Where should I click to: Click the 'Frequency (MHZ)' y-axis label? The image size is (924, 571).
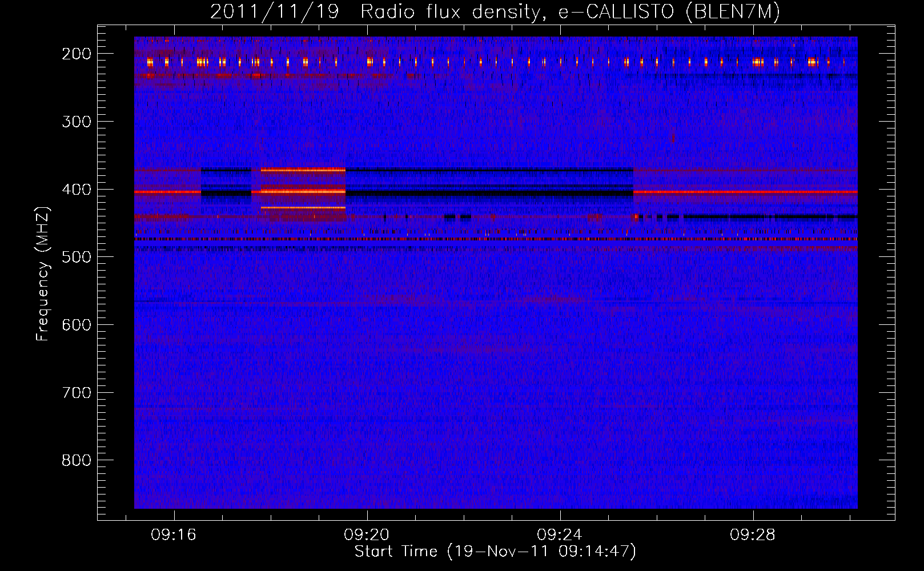click(x=43, y=274)
